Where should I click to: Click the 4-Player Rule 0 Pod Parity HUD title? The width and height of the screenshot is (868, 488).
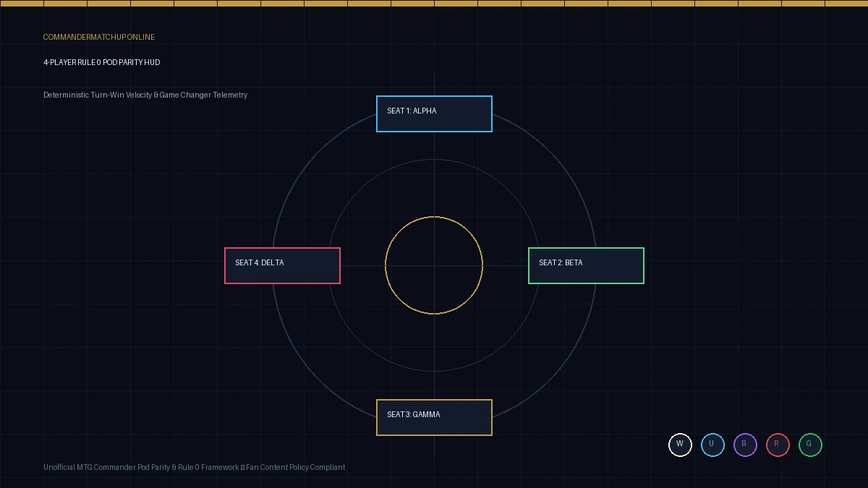(x=102, y=62)
